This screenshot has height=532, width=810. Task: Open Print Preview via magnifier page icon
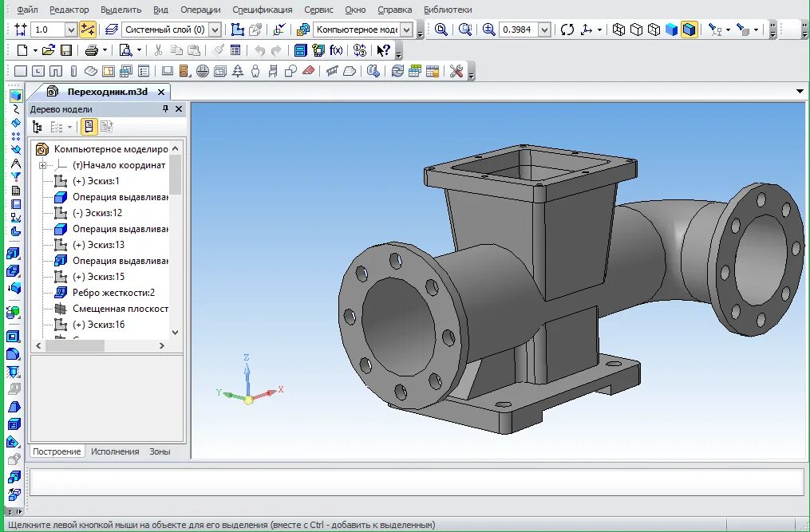pos(125,50)
